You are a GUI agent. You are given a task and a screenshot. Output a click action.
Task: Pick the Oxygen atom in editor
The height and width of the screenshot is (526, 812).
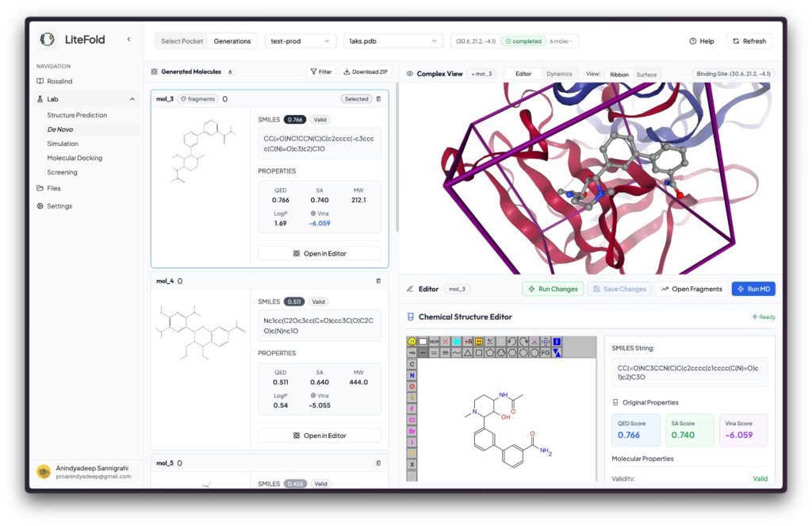tap(412, 386)
